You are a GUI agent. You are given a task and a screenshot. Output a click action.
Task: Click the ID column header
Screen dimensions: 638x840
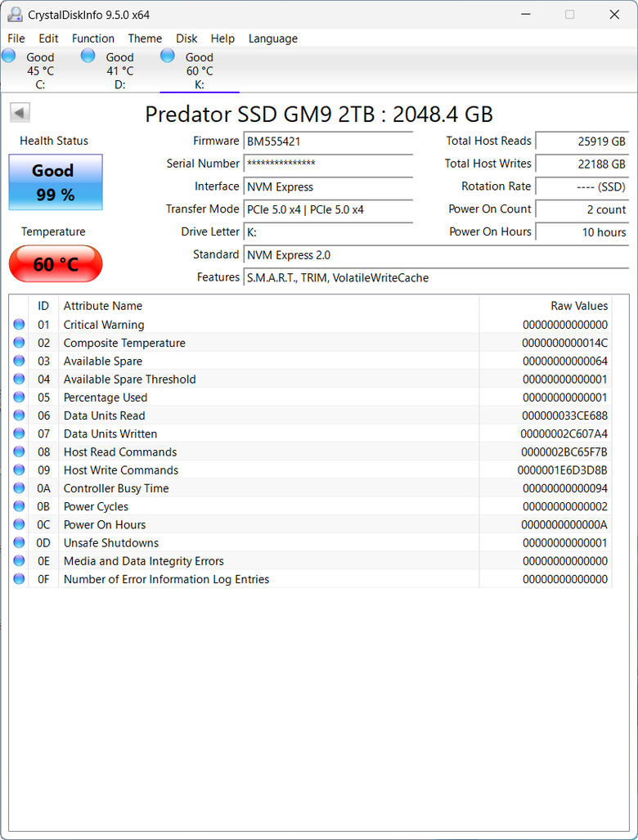tap(43, 306)
